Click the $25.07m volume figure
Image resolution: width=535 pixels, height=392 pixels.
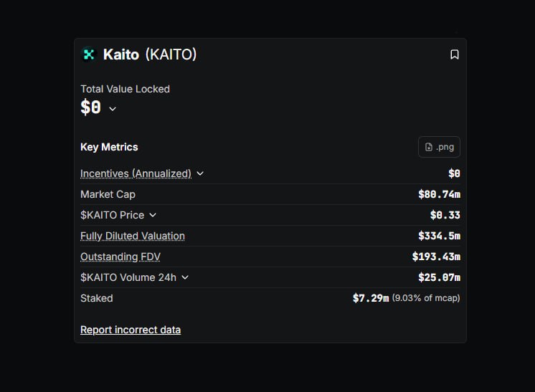439,277
